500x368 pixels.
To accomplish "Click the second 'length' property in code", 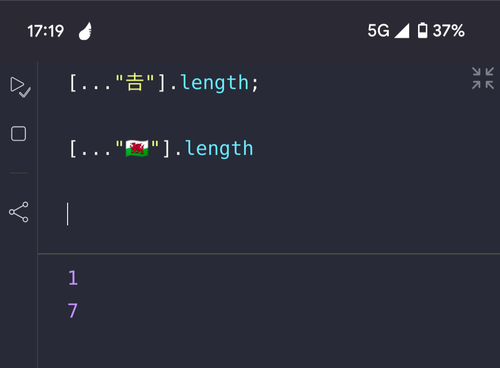I will pyautogui.click(x=219, y=149).
